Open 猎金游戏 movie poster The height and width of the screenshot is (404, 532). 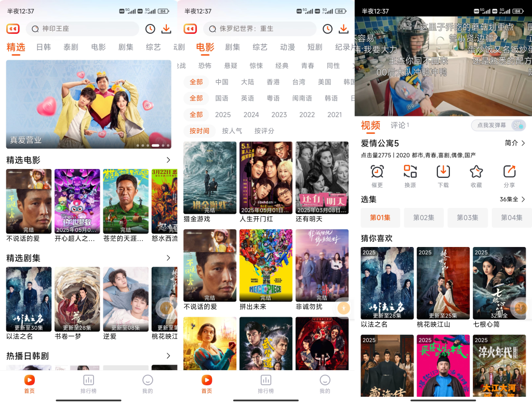pos(210,177)
